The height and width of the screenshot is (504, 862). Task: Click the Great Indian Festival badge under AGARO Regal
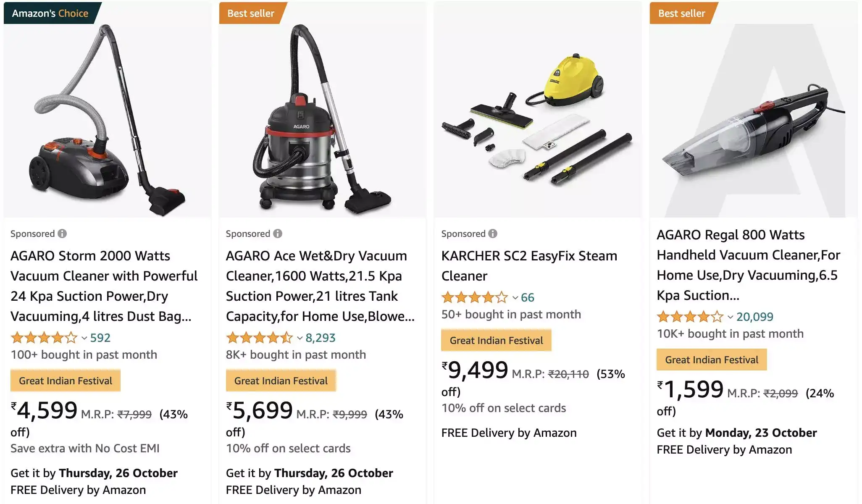pyautogui.click(x=711, y=360)
